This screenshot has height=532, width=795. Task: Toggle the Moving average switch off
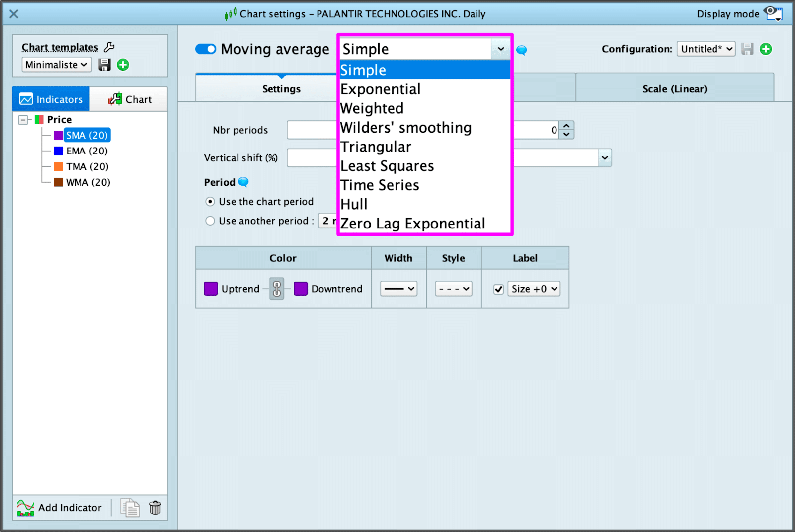(206, 49)
